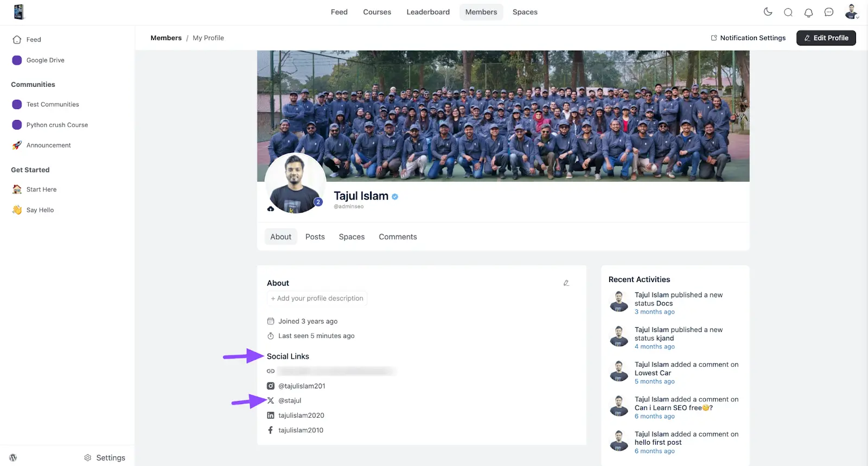Open search via the magnifier icon

click(788, 12)
